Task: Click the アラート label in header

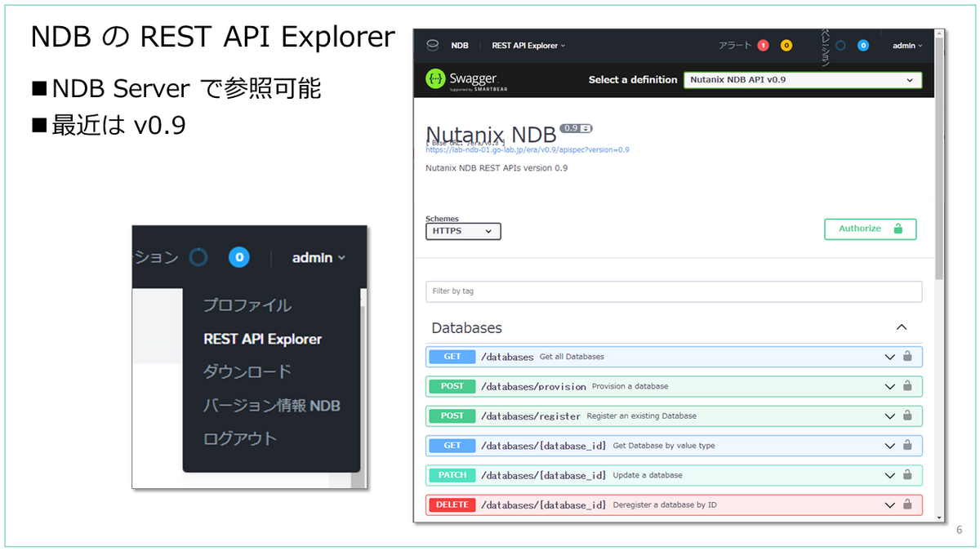Action: click(x=735, y=46)
